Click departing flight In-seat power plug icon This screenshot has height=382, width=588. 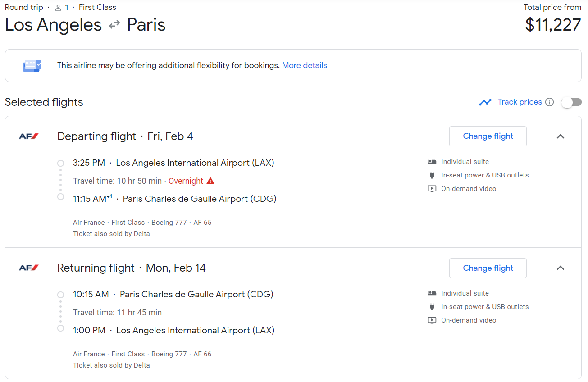[432, 175]
